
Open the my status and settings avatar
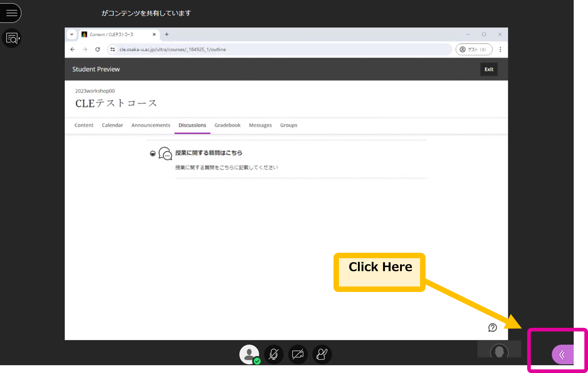tap(249, 354)
